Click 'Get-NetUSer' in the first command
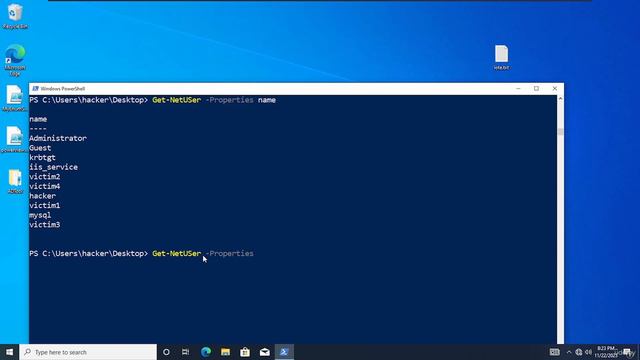This screenshot has height=360, width=640. tap(177, 100)
